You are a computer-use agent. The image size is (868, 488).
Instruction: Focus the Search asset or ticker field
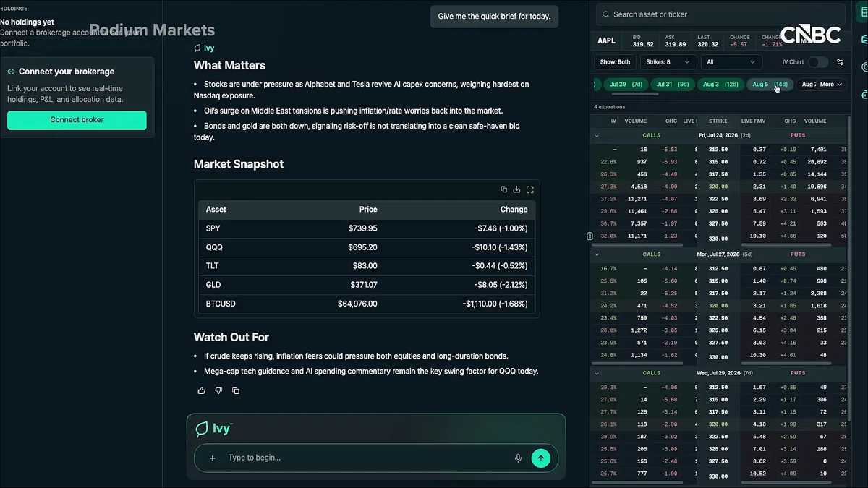[720, 14]
